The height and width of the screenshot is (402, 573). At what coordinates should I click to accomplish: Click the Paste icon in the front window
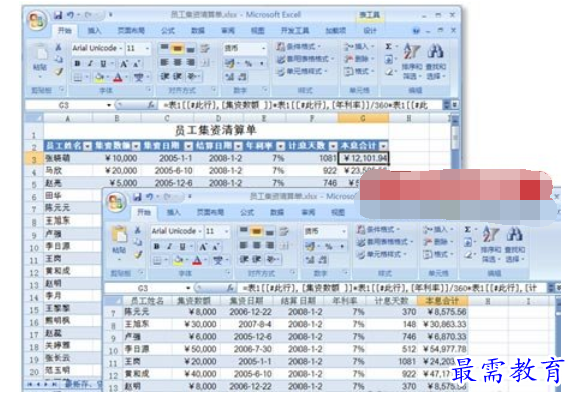119,234
